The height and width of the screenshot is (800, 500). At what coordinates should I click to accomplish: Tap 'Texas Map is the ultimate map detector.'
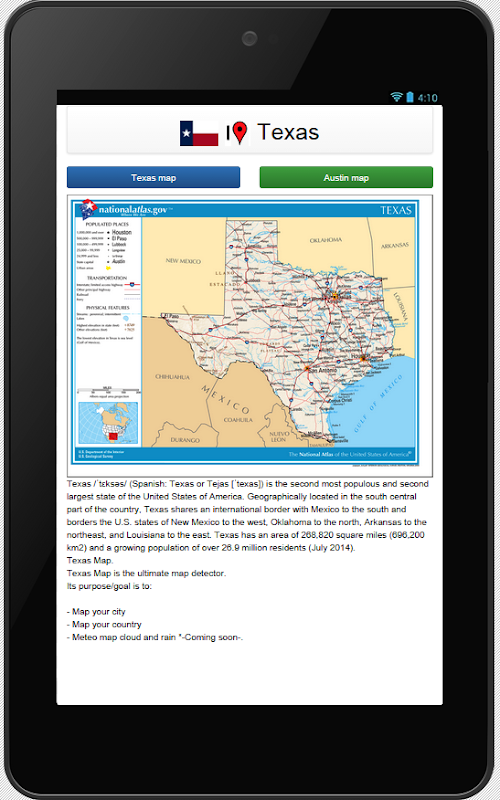[146, 573]
